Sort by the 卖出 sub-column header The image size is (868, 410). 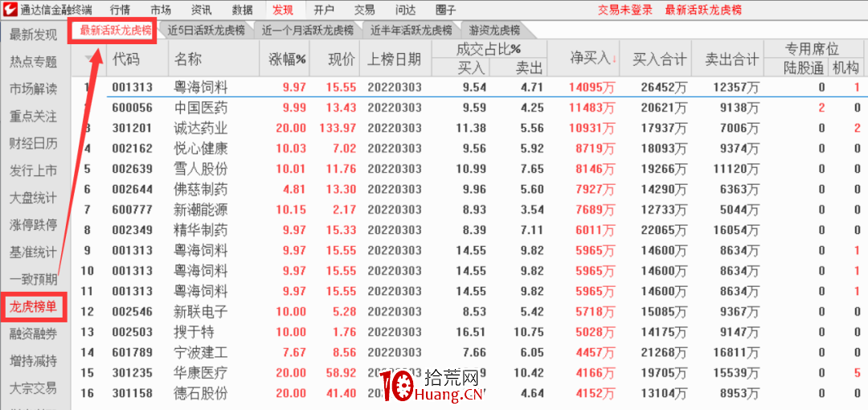tap(530, 68)
